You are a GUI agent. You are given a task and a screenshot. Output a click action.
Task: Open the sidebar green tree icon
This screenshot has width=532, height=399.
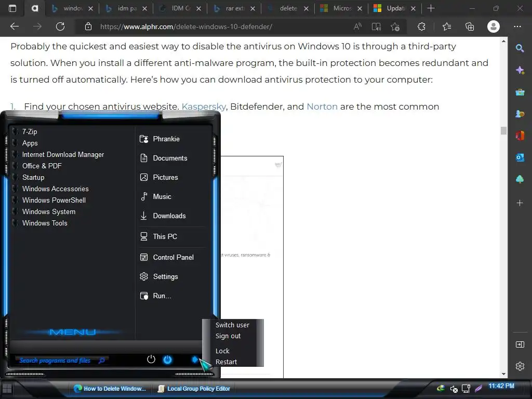(520, 179)
